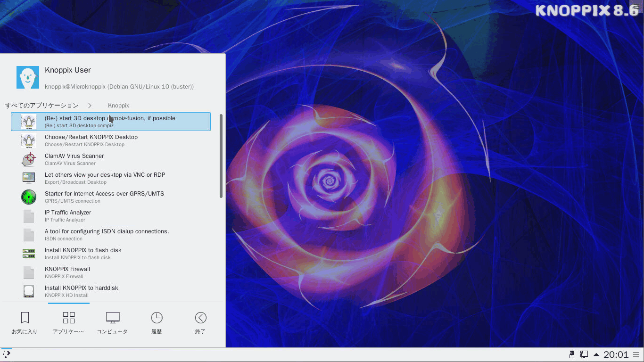Open the USB device notifier in system tray
The width and height of the screenshot is (644, 362).
point(572,354)
